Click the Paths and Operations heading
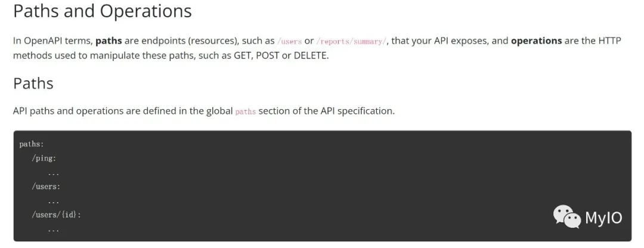Screen dimensions: 644x248 pos(103,11)
